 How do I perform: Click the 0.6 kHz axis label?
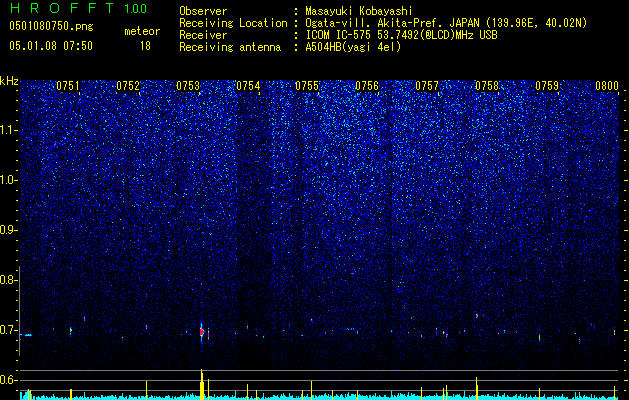(7, 380)
